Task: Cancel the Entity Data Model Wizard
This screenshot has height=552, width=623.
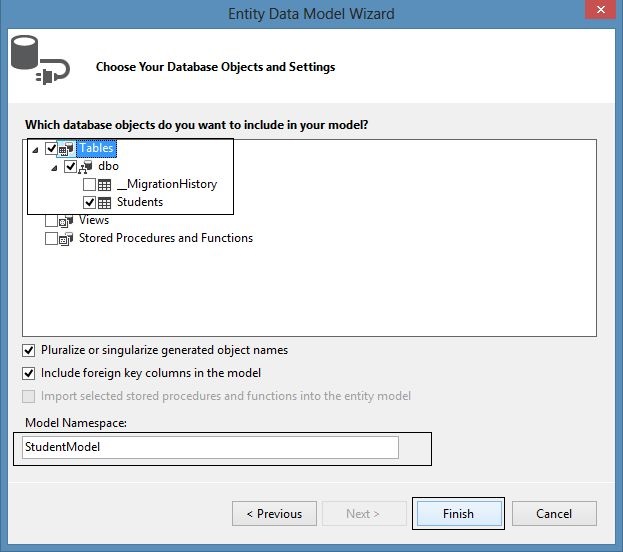Action: (554, 513)
